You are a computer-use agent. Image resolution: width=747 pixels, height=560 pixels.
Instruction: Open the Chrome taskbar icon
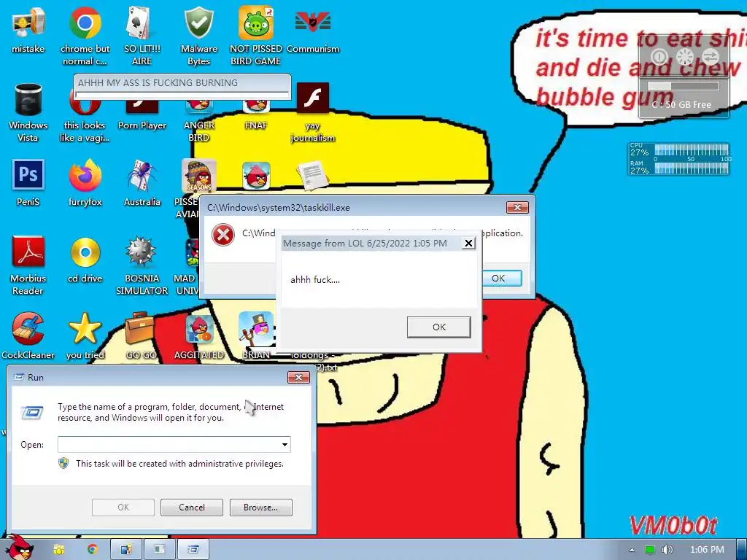pyautogui.click(x=93, y=549)
